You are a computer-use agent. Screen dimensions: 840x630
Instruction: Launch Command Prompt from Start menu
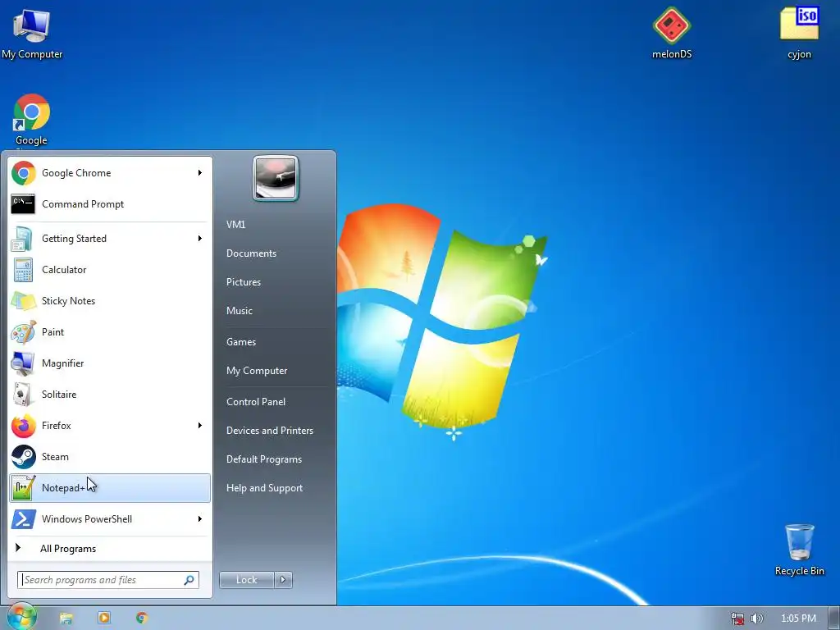110,204
